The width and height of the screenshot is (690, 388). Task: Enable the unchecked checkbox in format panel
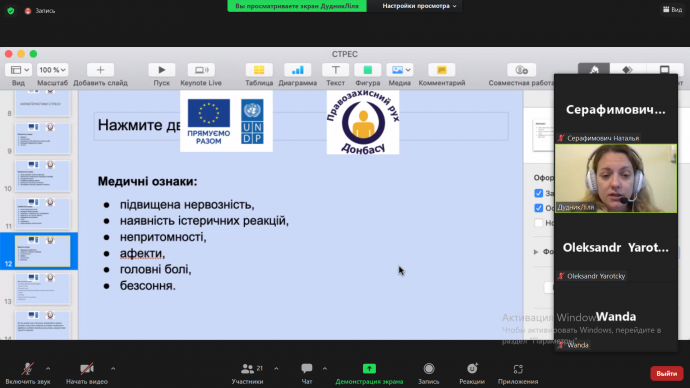click(x=539, y=223)
